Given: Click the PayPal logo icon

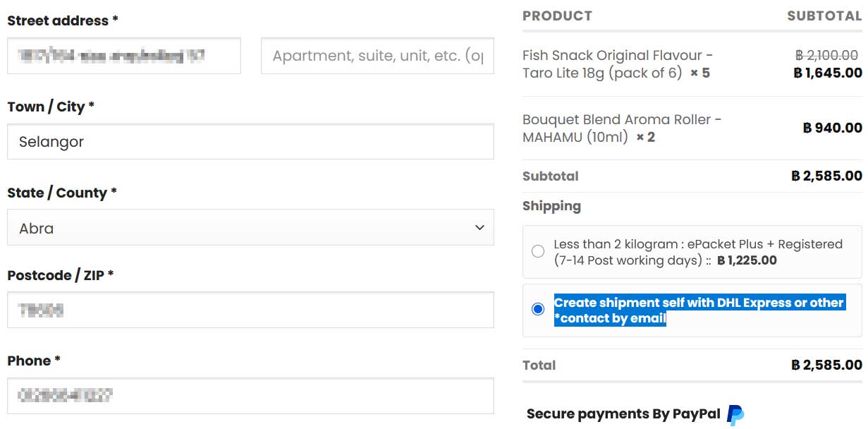Looking at the screenshot, I should (x=735, y=415).
